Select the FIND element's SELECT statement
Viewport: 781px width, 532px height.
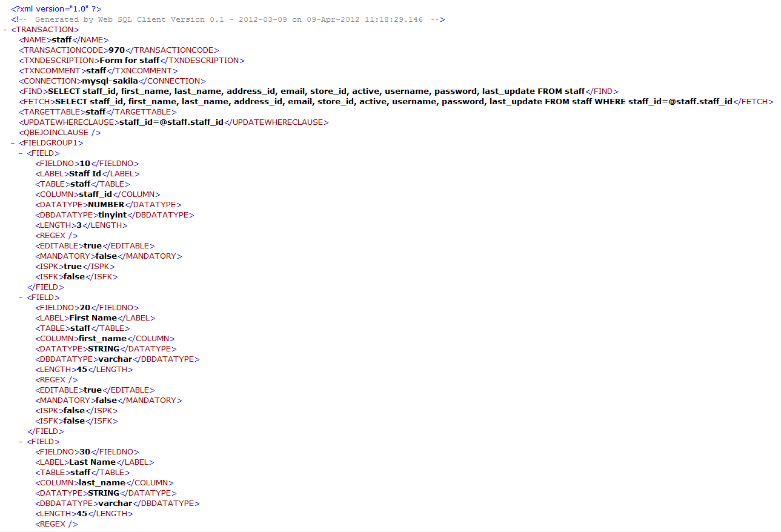tap(303, 91)
